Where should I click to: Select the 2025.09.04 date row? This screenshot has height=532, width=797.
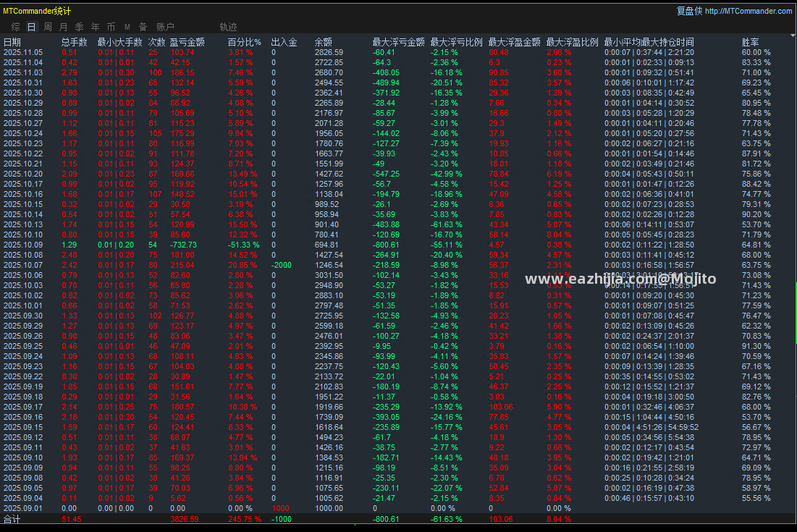23,499
